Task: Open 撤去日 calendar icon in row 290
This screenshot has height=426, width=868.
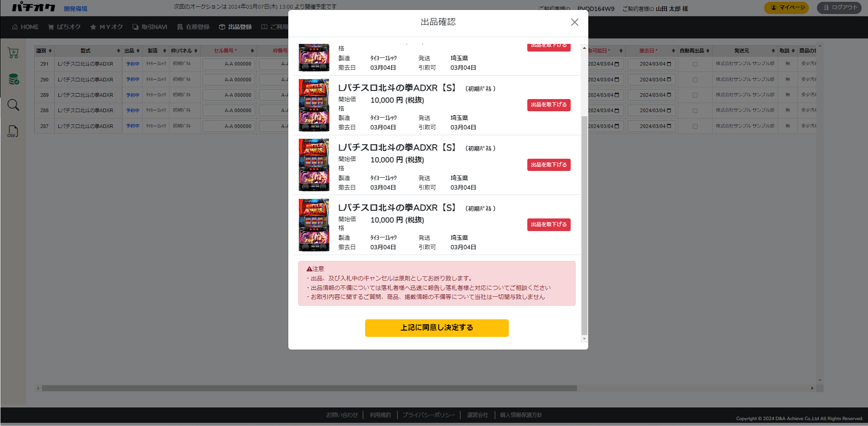Action: click(x=669, y=80)
